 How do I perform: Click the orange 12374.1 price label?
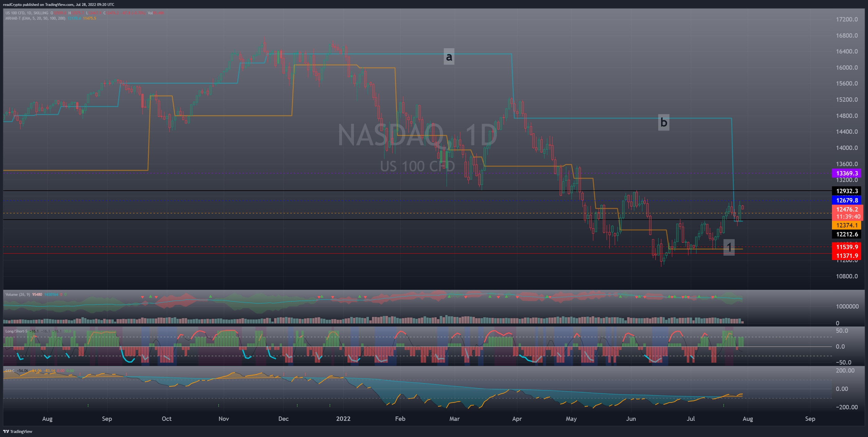click(847, 225)
